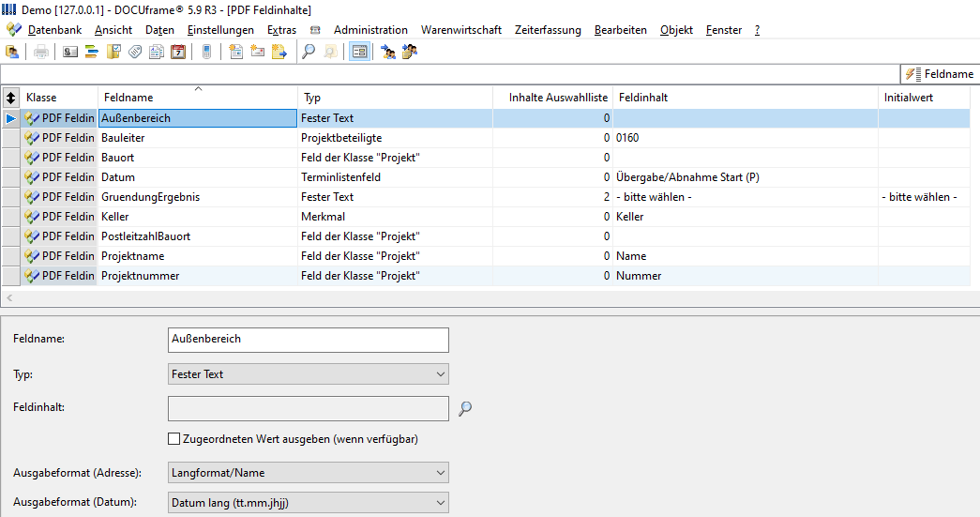
Task: Sort by the Inhalte Auswahlliste column header
Action: [x=552, y=98]
